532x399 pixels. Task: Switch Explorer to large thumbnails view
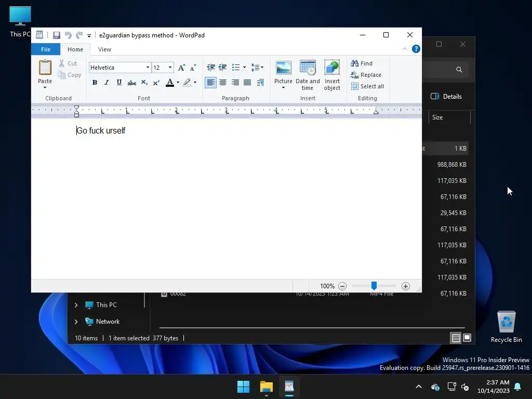467,338
